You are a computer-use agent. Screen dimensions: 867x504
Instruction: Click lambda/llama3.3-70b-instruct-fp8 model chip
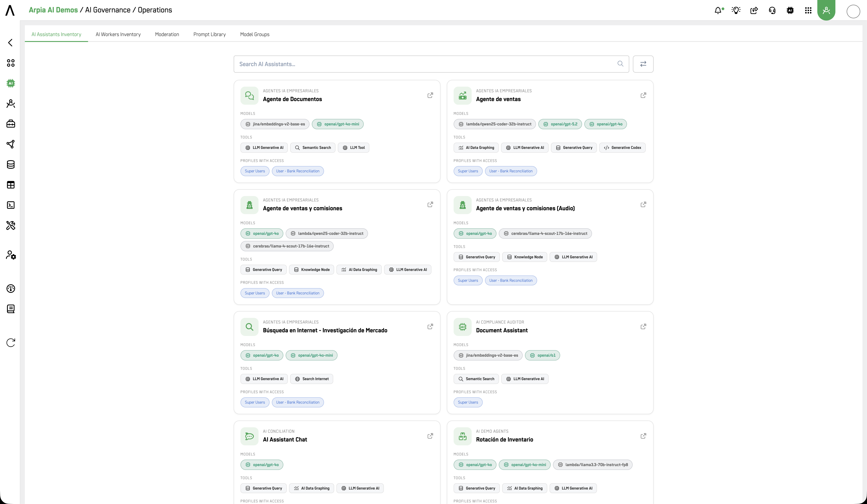(592, 465)
